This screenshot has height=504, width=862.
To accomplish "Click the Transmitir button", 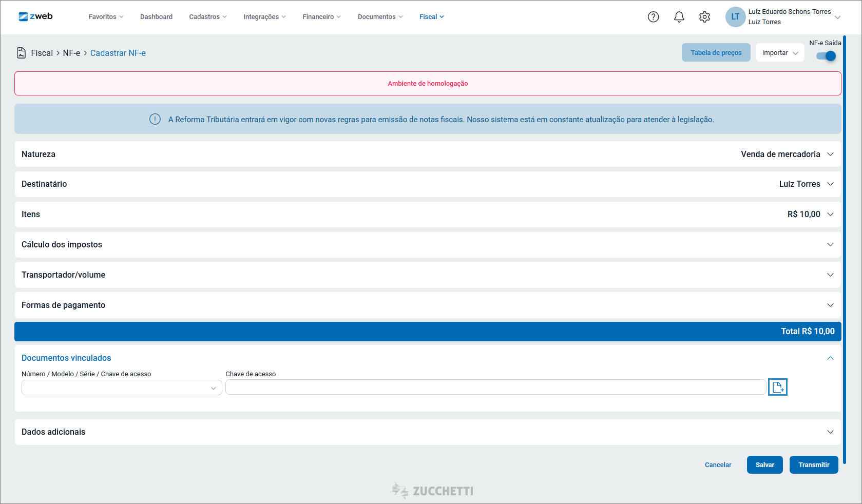I will pos(814,465).
